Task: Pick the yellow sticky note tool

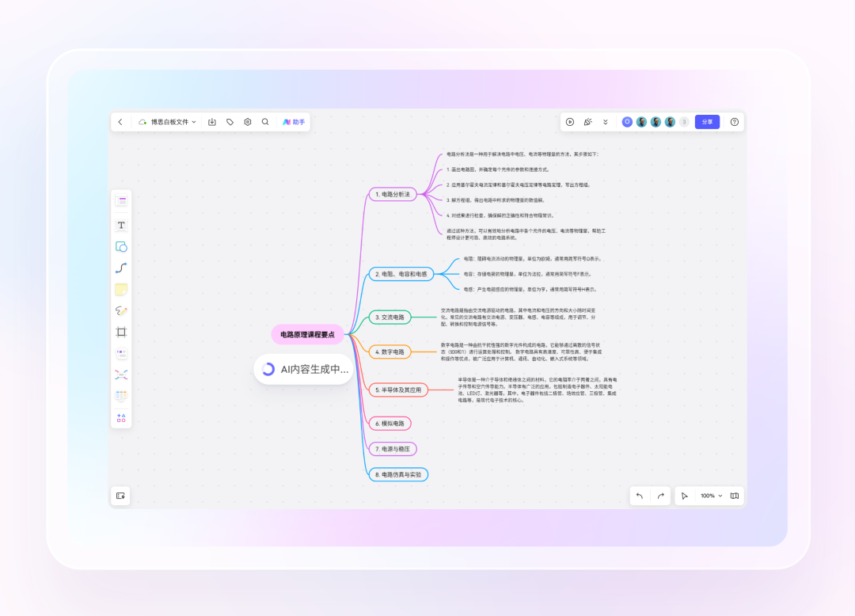Action: point(121,290)
